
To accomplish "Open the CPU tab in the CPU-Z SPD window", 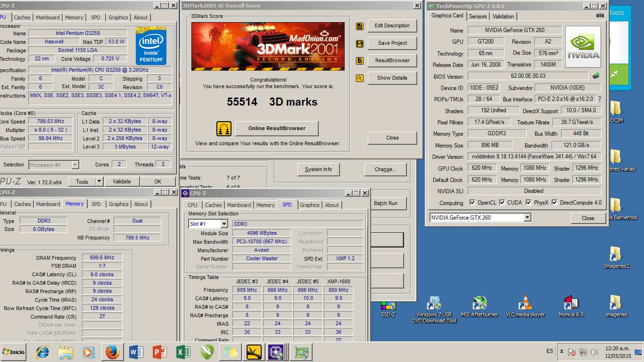I will (x=192, y=205).
